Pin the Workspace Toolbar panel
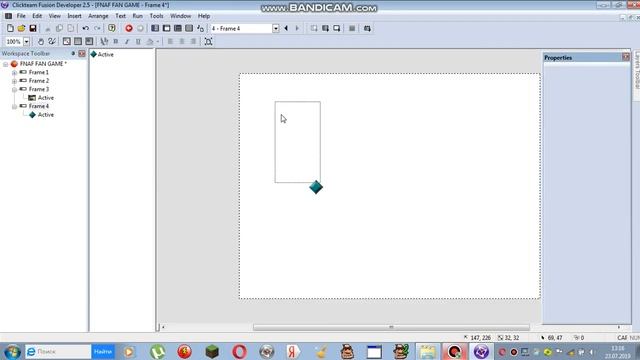This screenshot has height=360, width=640. coord(73,53)
